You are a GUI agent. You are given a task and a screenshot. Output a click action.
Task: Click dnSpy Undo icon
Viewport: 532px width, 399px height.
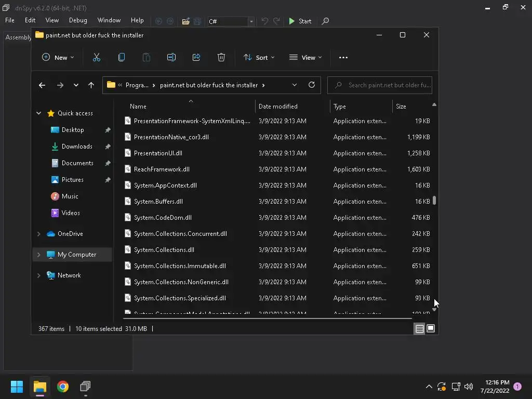[x=264, y=21]
